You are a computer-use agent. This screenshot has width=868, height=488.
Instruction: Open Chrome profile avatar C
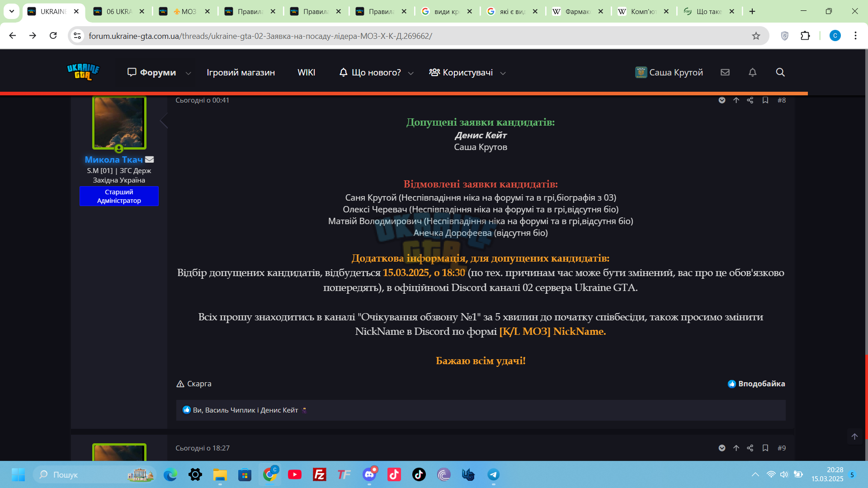[835, 36]
